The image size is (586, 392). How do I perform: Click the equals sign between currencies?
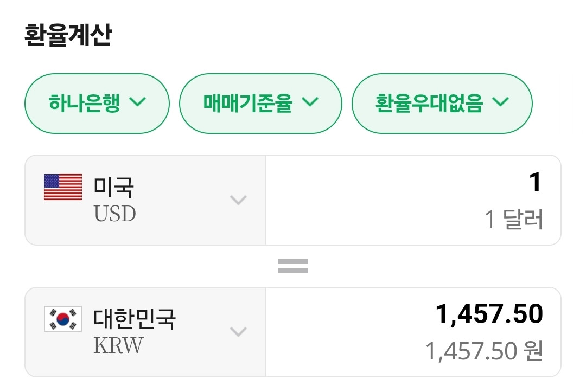293,266
